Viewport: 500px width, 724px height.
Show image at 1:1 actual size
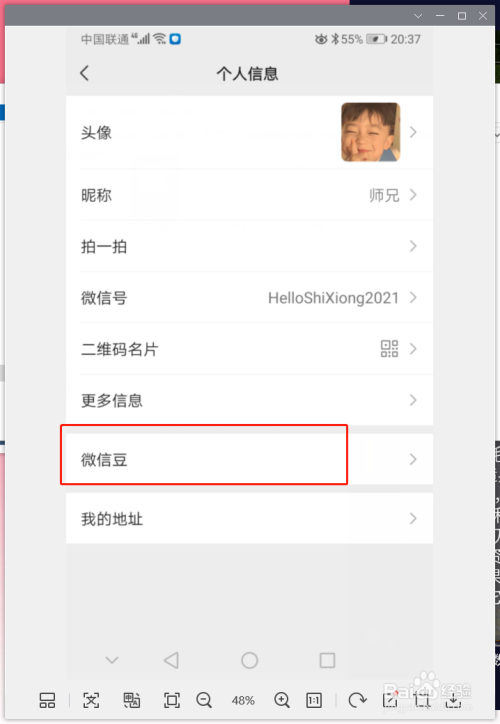314,700
